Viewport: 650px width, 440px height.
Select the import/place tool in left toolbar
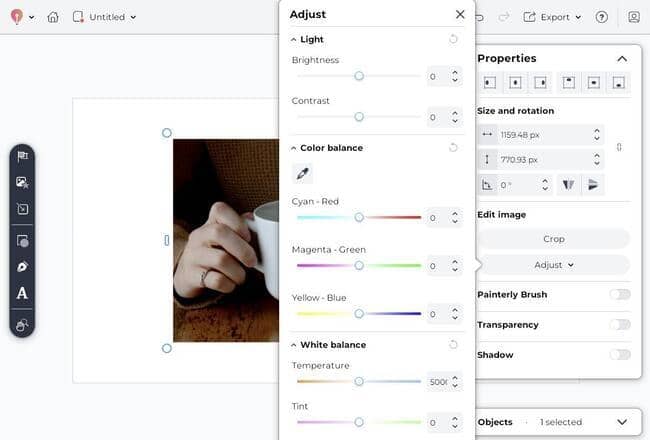pyautogui.click(x=22, y=209)
